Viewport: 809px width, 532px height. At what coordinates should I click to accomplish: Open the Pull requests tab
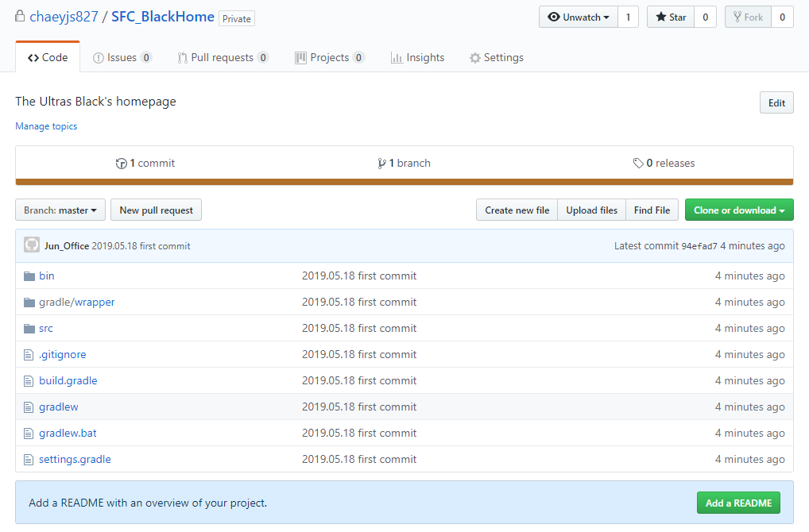point(223,58)
